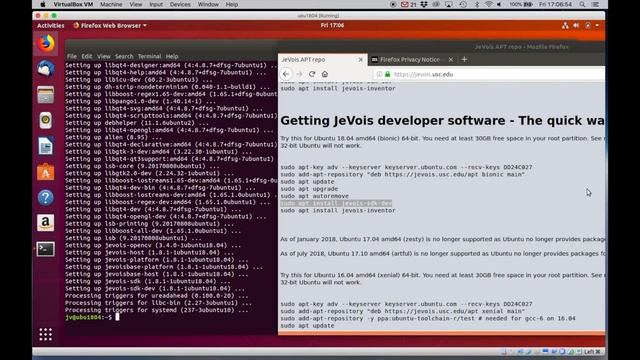640x360 pixels.
Task: Open Ubuntu clock showing Fri 17:06
Action: pyautogui.click(x=332, y=25)
